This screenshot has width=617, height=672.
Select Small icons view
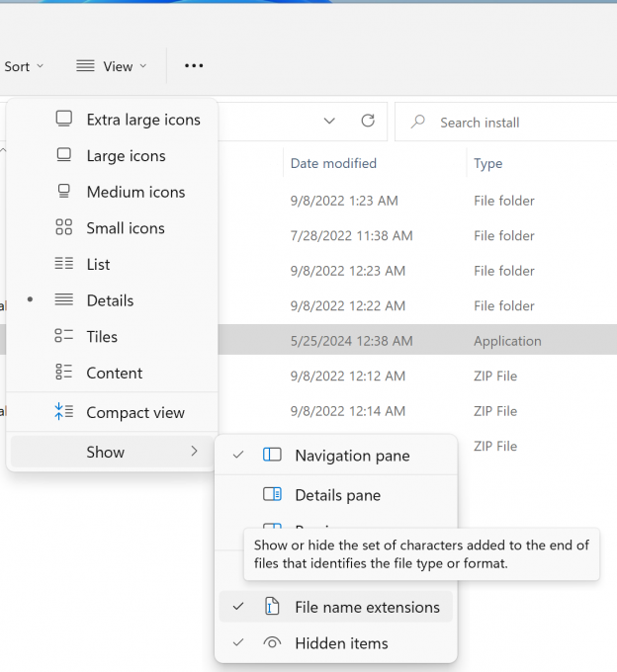(x=112, y=228)
